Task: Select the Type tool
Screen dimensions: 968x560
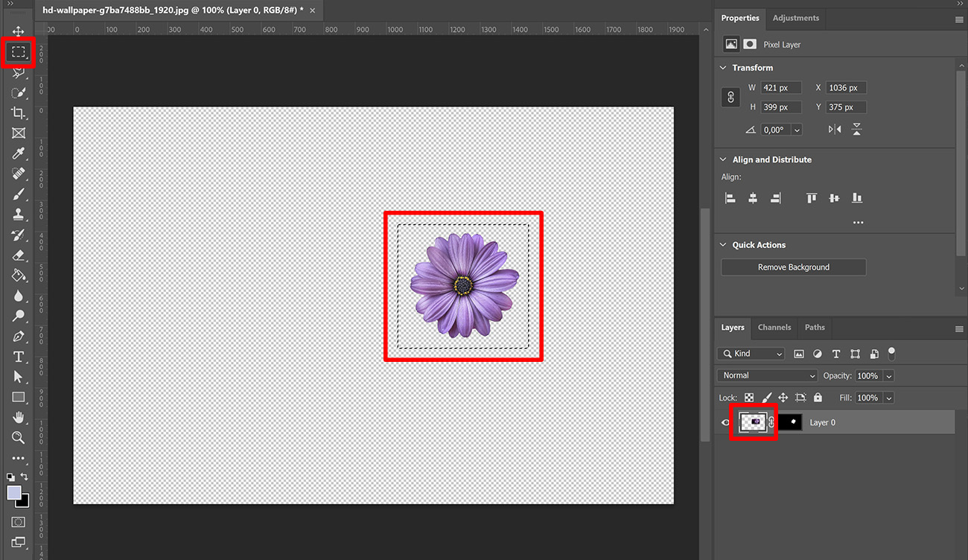Action: click(x=19, y=357)
